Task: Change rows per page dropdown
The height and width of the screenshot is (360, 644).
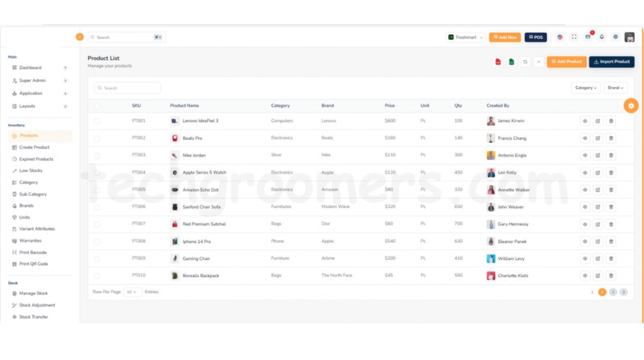Action: coord(132,292)
